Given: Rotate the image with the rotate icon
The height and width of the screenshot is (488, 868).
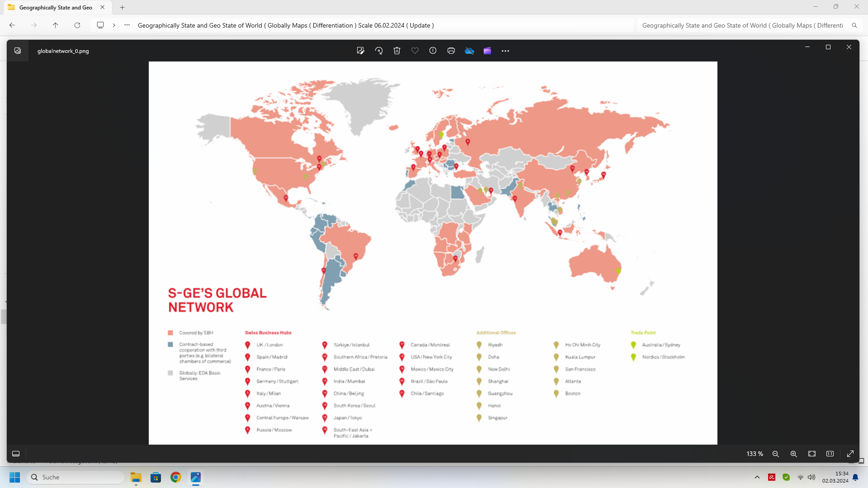Looking at the screenshot, I should 379,51.
